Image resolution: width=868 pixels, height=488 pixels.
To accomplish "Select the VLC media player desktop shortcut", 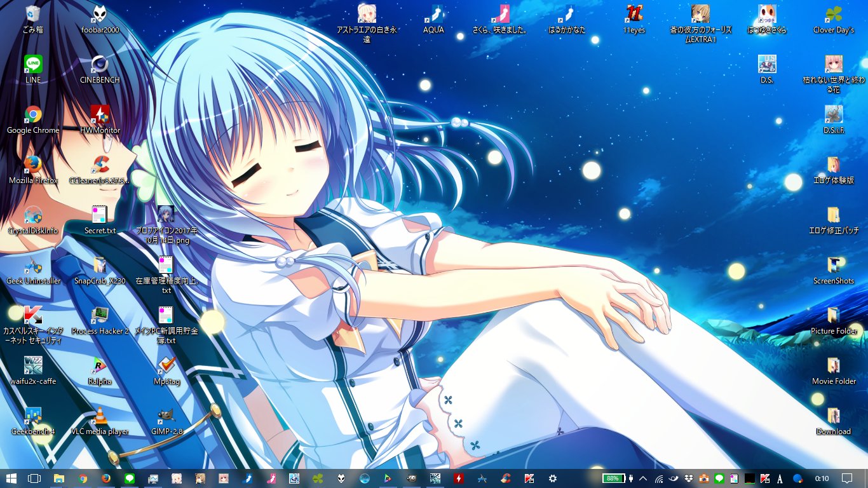I will [100, 421].
